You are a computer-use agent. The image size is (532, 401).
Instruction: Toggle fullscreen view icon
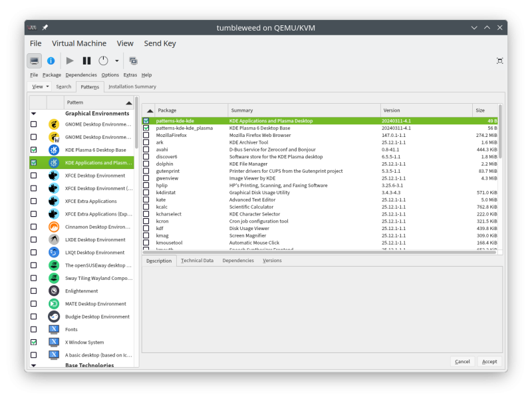coord(500,61)
